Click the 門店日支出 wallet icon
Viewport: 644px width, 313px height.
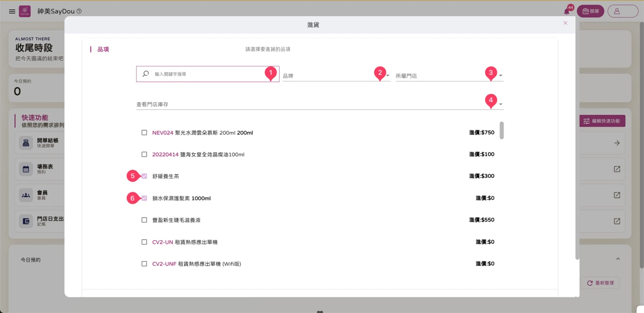(26, 221)
